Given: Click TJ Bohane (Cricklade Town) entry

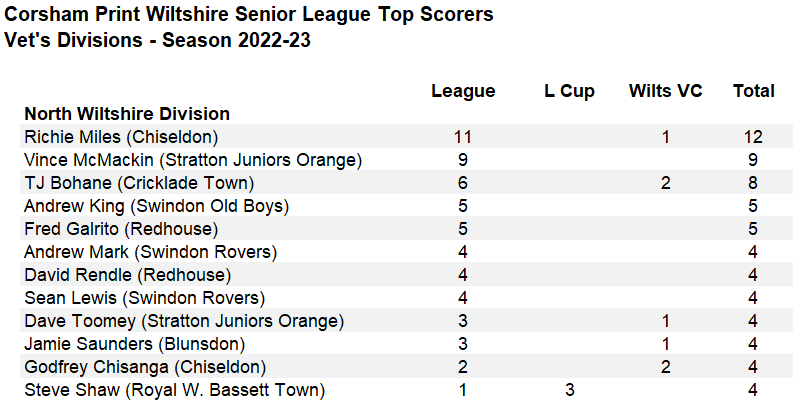Looking at the screenshot, I should 139,183.
